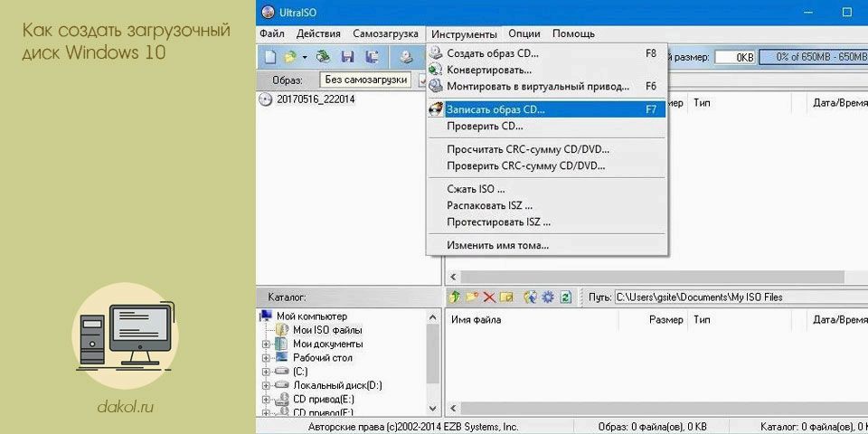Select Записать образ CD... menu entry
Screen dimensions: 868x434
point(547,109)
